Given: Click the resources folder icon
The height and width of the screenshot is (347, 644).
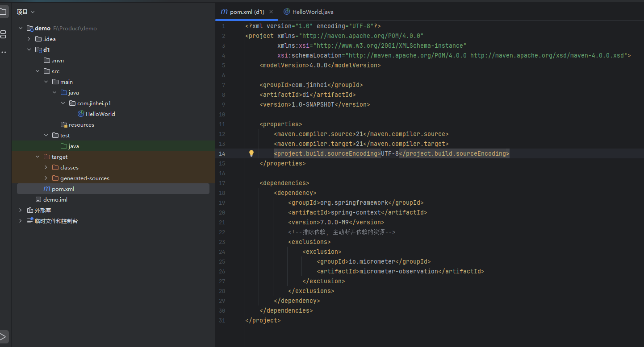Looking at the screenshot, I should pos(64,124).
